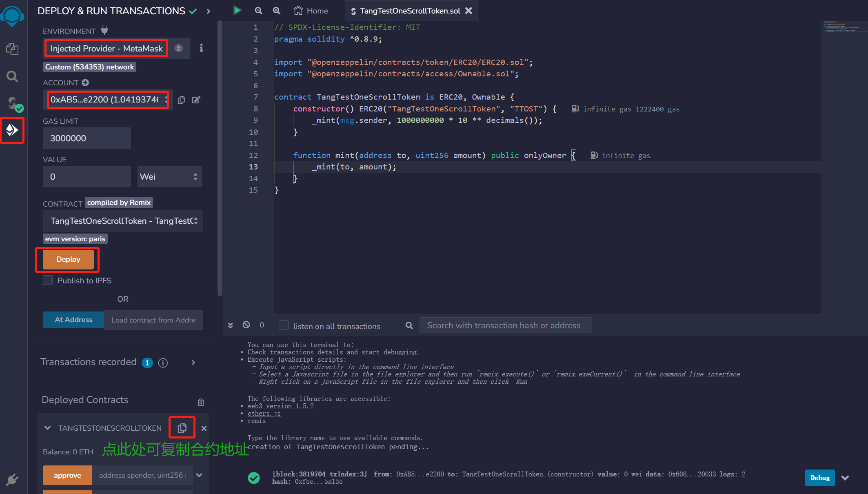Toggle listen on all transactions

[x=283, y=325]
